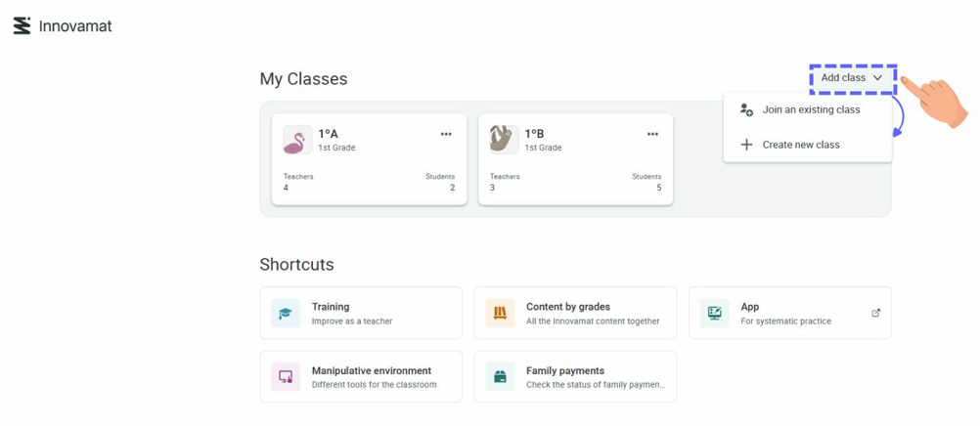
Task: Open options menu for class 1ºA
Action: coord(446,135)
